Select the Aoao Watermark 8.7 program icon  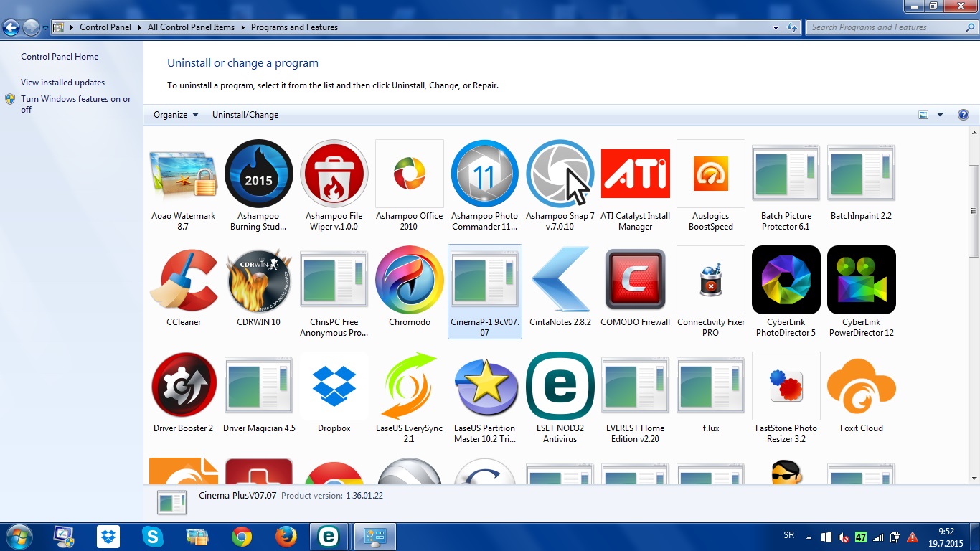184,174
